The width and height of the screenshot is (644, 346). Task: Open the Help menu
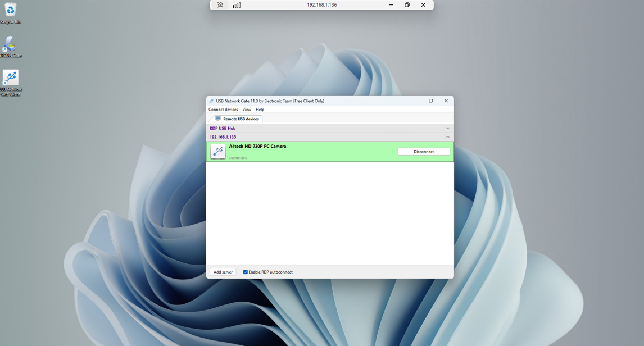pyautogui.click(x=260, y=110)
